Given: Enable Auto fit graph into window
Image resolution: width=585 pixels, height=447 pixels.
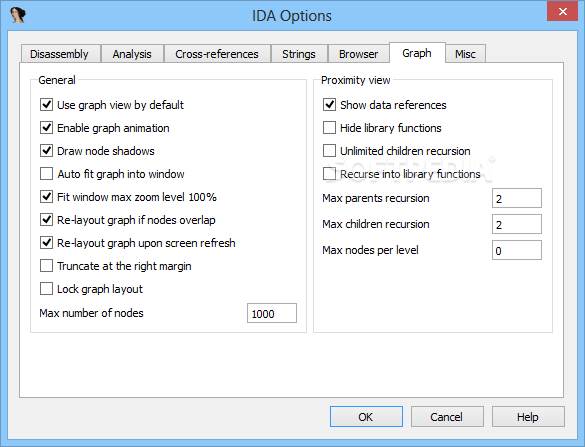Looking at the screenshot, I should coord(46,174).
